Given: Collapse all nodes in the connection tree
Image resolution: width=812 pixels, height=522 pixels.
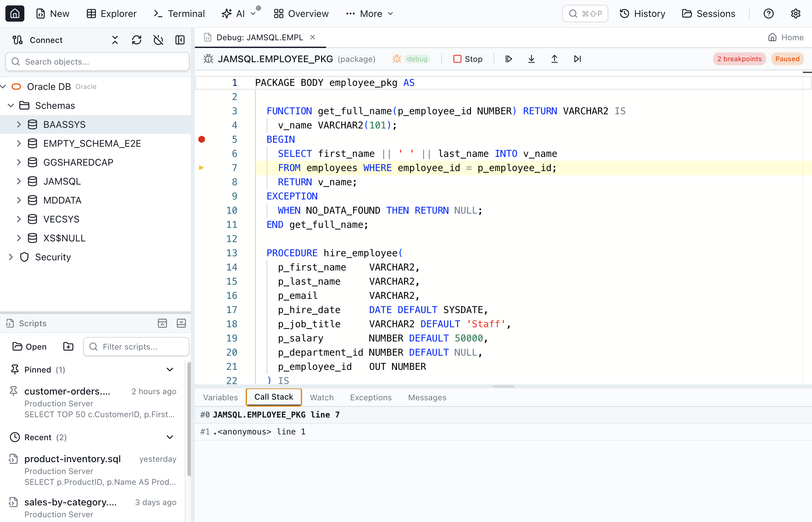Looking at the screenshot, I should coord(114,40).
